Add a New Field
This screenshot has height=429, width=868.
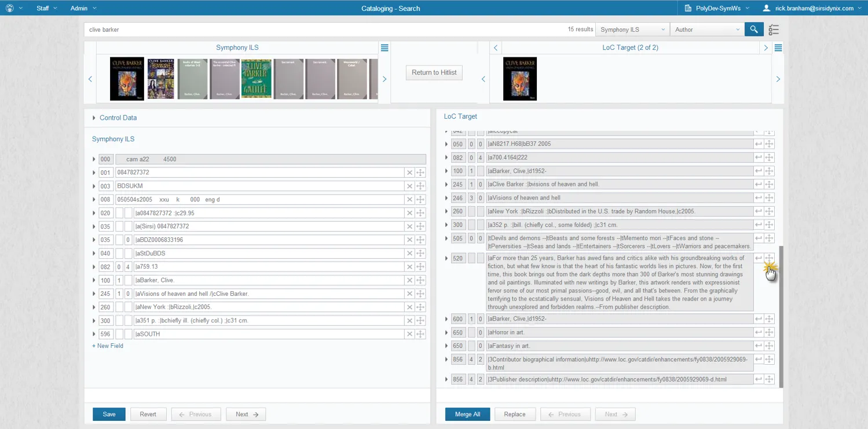tap(108, 346)
